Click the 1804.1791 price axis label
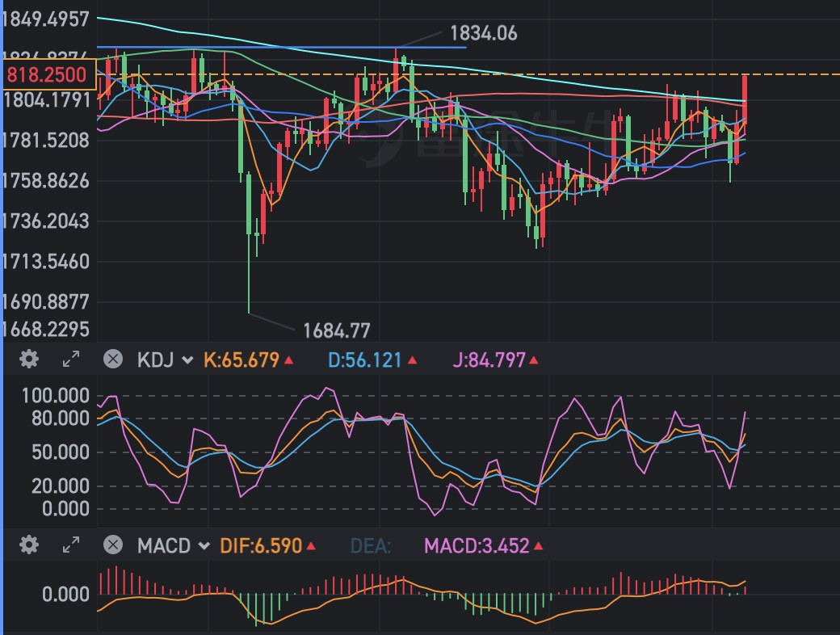This screenshot has width=840, height=635. (x=46, y=99)
